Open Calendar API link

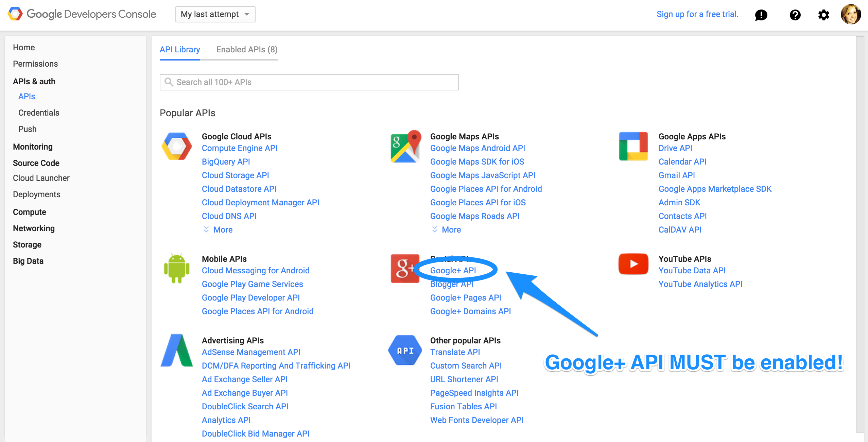coord(682,161)
